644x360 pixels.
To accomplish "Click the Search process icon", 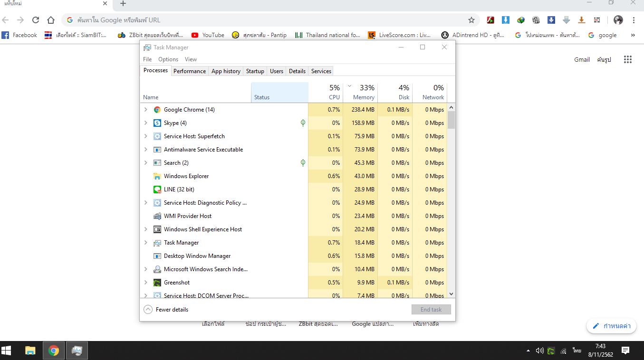I will (157, 163).
